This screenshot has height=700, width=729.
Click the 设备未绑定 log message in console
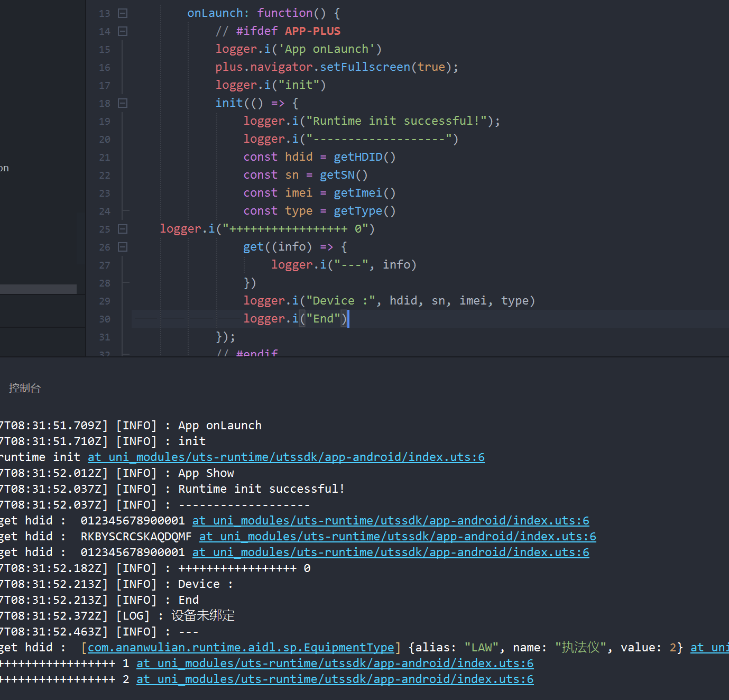click(203, 616)
